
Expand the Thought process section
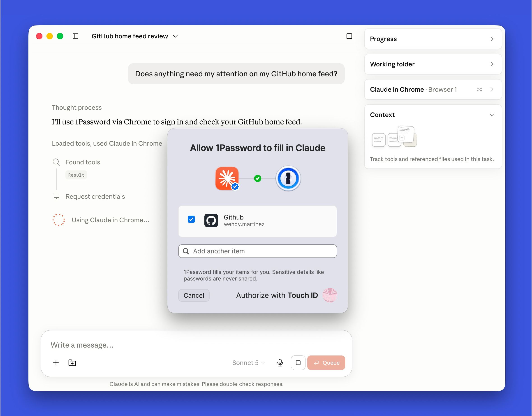(77, 108)
